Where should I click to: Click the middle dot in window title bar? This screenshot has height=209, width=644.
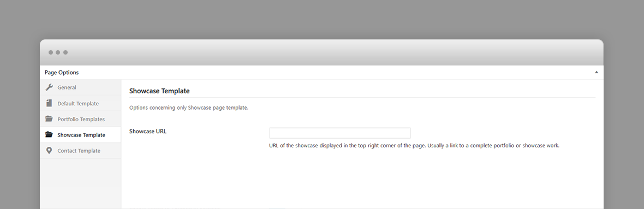58,52
